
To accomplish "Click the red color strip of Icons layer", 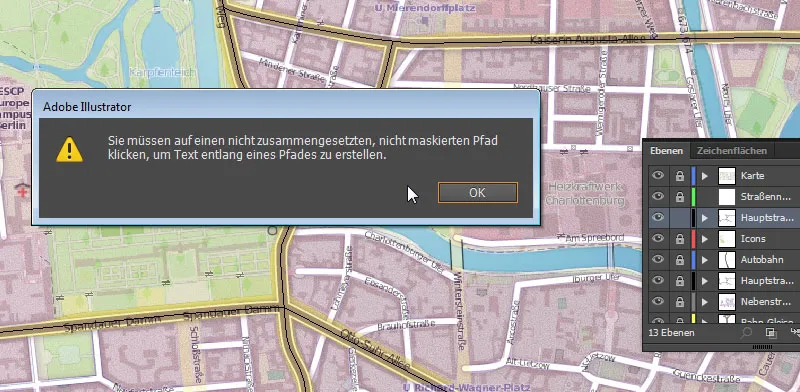I will (693, 239).
